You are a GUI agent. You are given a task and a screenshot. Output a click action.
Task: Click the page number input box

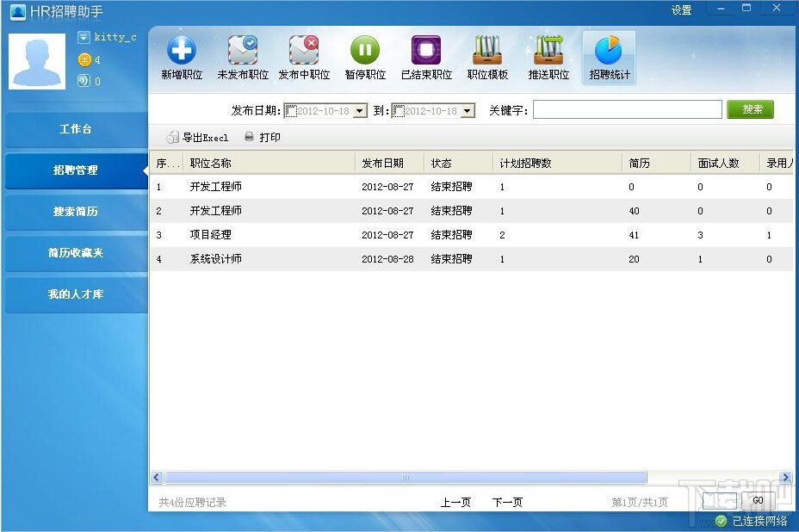point(720,501)
